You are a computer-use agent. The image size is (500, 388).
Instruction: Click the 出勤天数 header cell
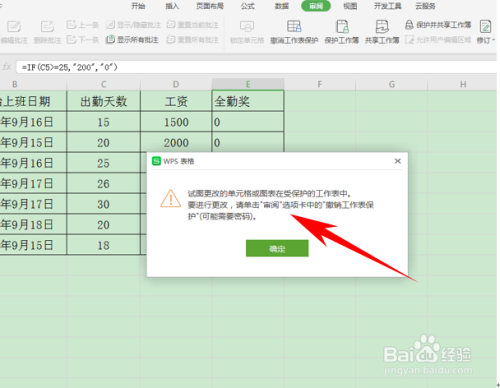(104, 101)
